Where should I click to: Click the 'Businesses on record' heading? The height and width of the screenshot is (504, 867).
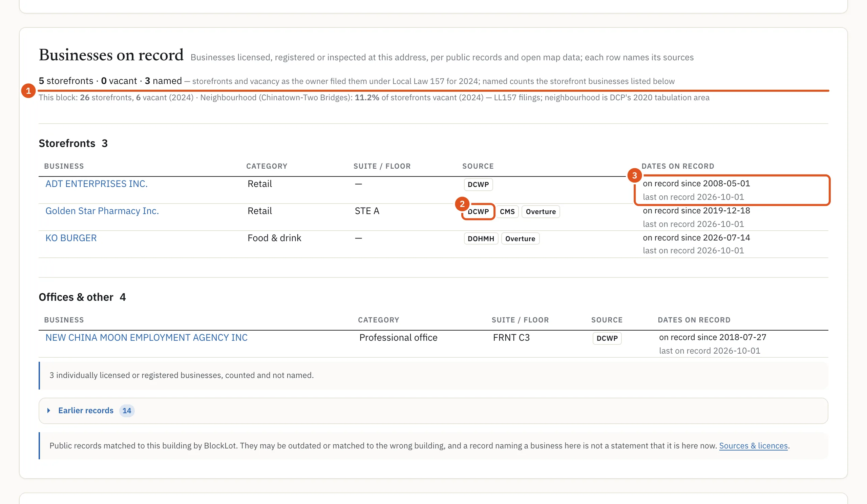[x=111, y=55]
